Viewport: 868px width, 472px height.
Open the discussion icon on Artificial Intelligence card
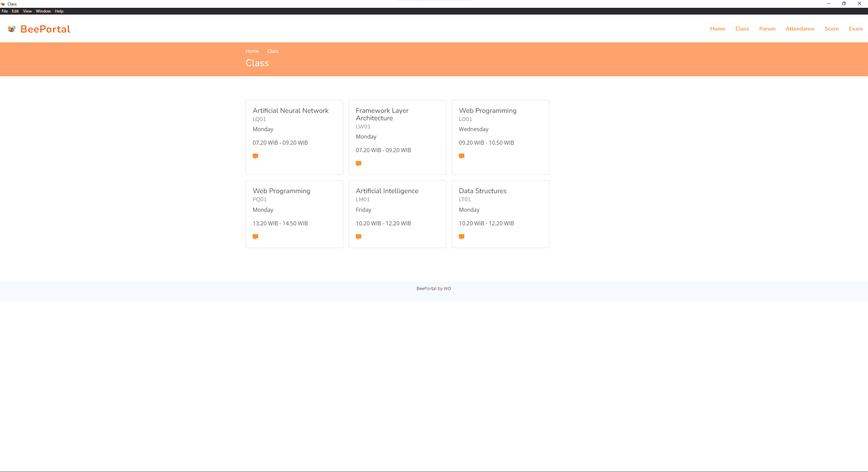(359, 237)
